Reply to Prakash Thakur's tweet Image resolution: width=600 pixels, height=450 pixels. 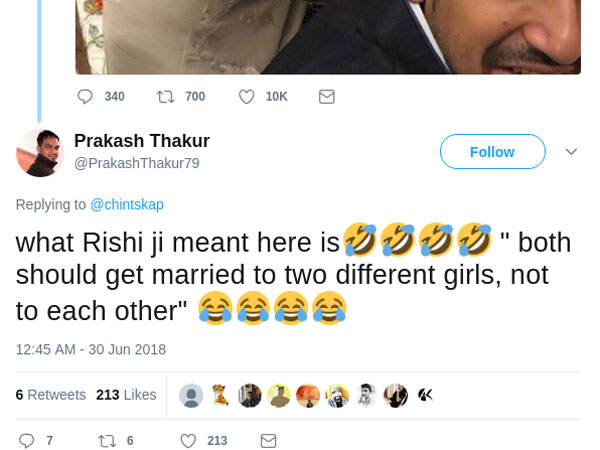[27, 440]
